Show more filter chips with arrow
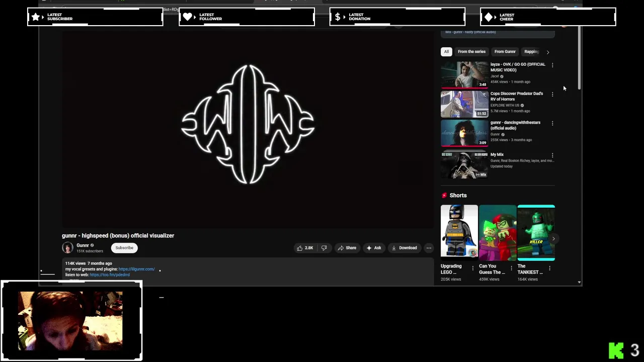644x362 pixels. [548, 52]
